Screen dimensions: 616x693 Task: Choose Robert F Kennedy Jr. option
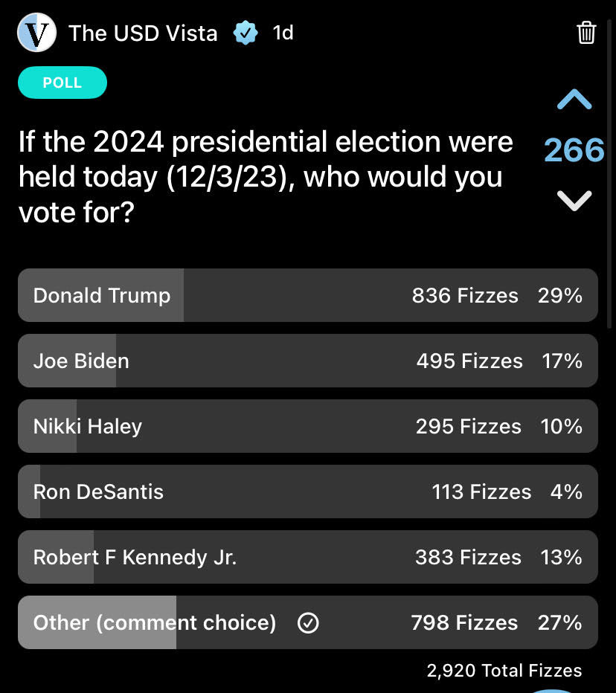(x=307, y=558)
